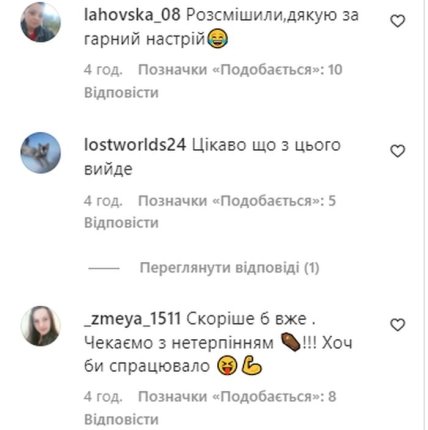Viewport: 428px width, 430px height.
Task: Reply to lahovska_08 via Відповісти
Action: [x=121, y=92]
